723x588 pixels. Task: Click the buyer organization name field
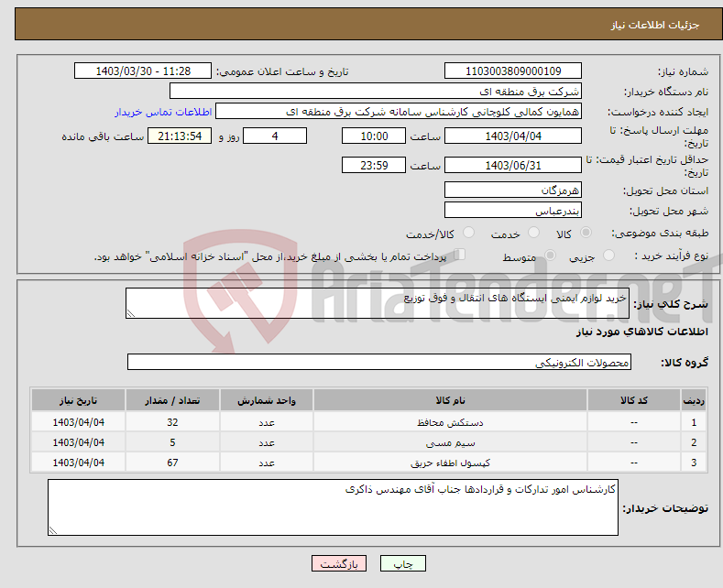376,92
